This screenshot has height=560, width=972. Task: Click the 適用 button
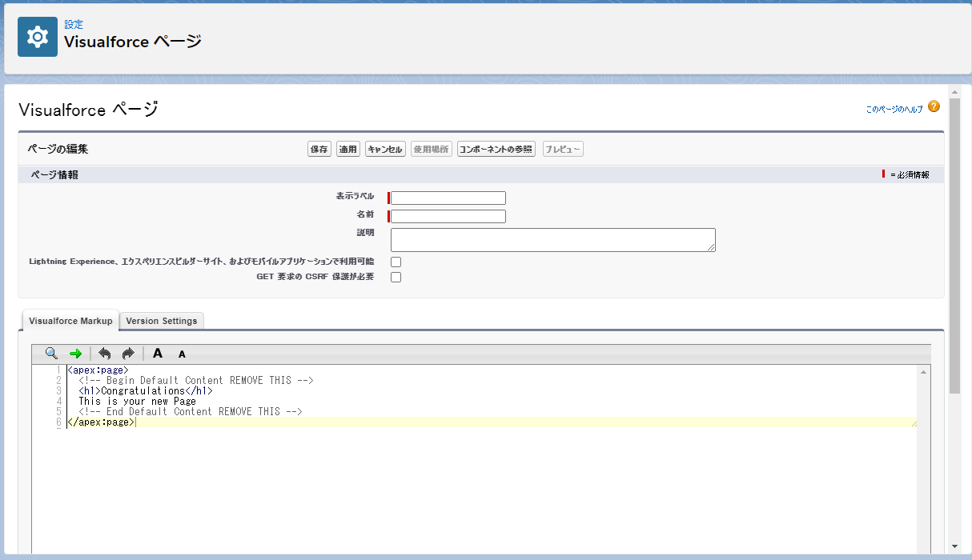(347, 150)
